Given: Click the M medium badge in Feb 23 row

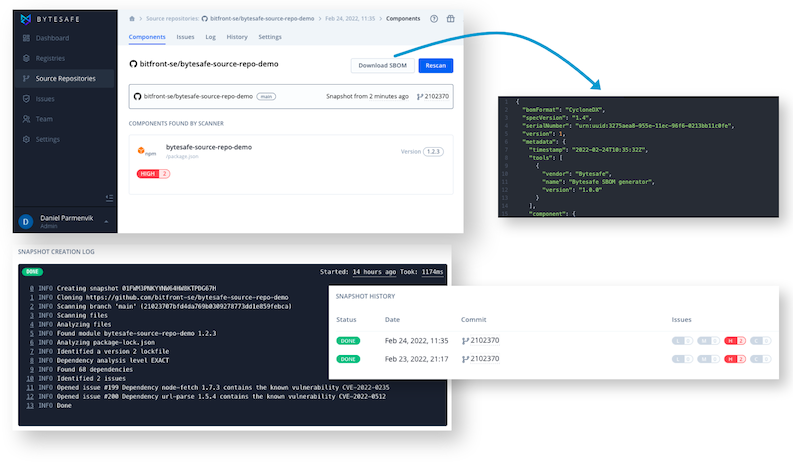Looking at the screenshot, I should point(709,359).
